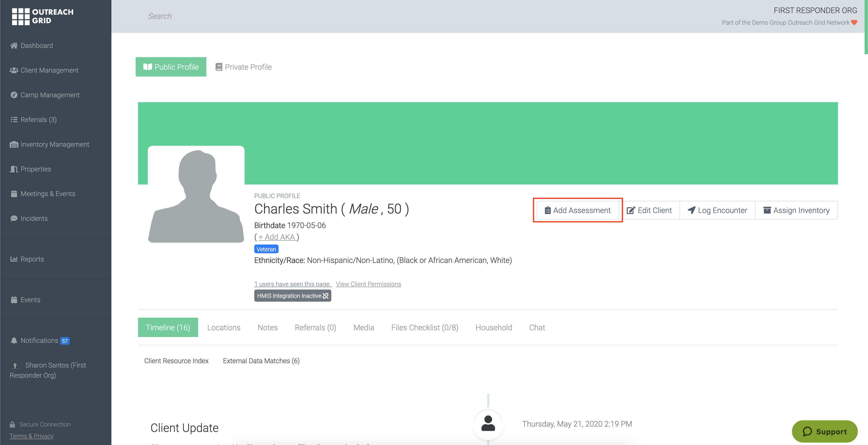The image size is (868, 445).
Task: Click the Incidents chat bubble icon
Action: pos(14,218)
